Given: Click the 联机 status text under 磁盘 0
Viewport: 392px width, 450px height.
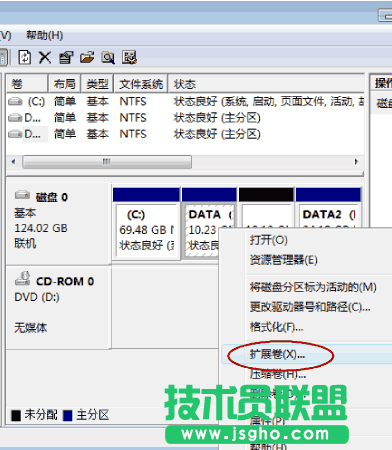Looking at the screenshot, I should tap(25, 243).
